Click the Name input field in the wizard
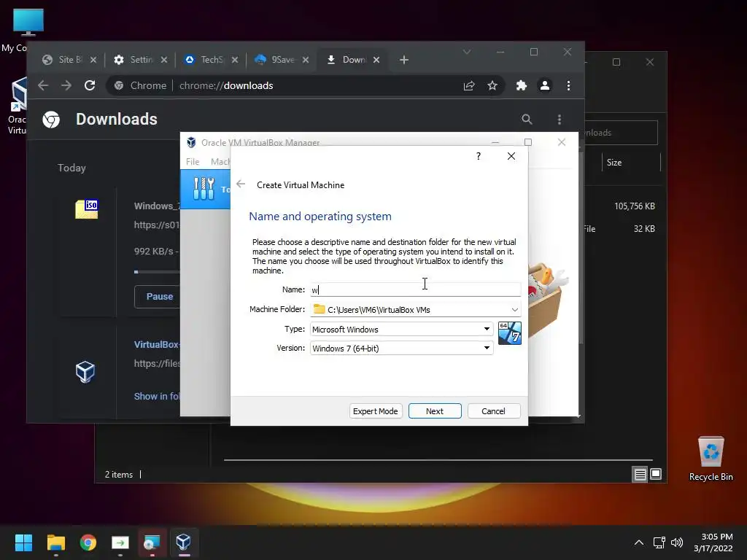The width and height of the screenshot is (747, 560). click(x=415, y=289)
